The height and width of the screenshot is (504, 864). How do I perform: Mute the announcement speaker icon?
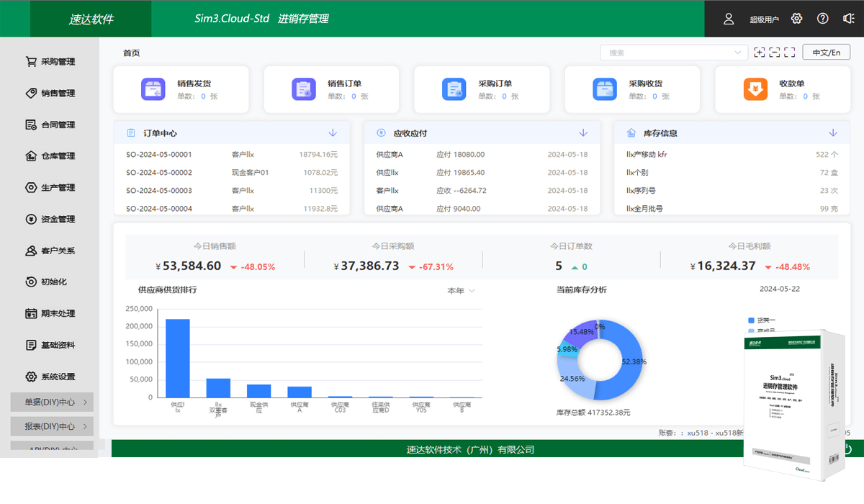(x=848, y=19)
